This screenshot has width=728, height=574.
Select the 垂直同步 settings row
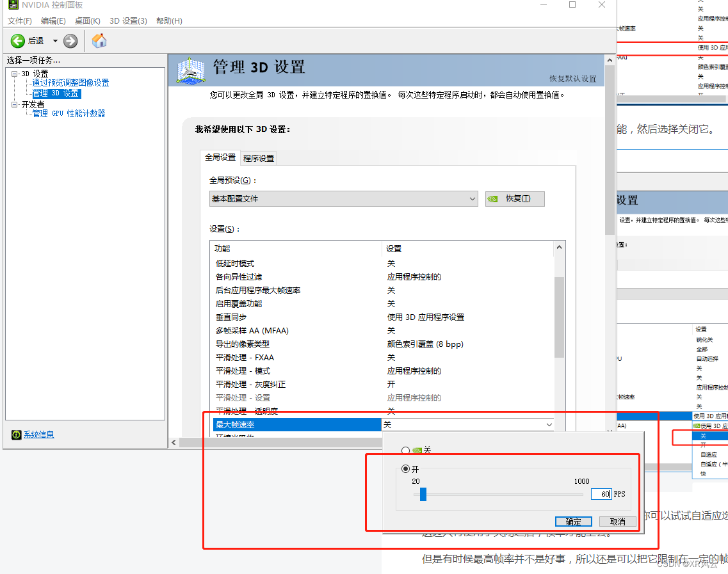point(384,317)
